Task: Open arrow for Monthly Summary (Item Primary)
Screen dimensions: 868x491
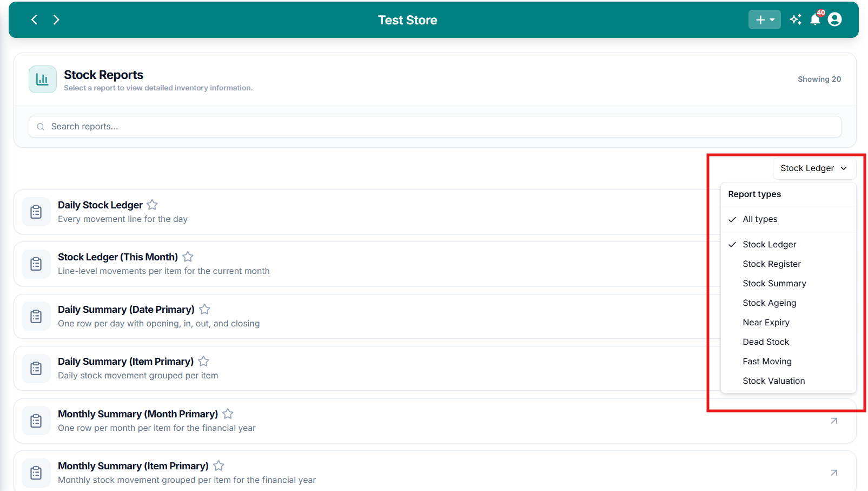Action: click(834, 473)
